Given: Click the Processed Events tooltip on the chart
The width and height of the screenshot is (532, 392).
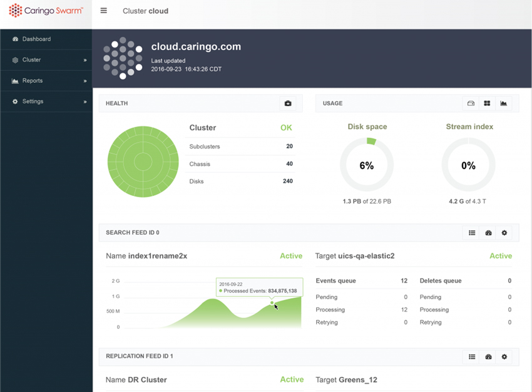Looking at the screenshot, I should click(x=260, y=287).
